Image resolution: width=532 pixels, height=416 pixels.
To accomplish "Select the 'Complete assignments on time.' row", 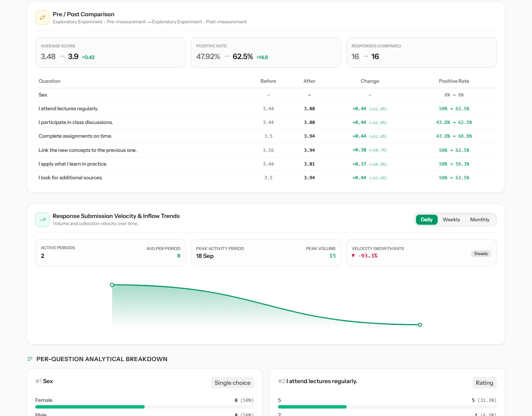I will coord(266,136).
